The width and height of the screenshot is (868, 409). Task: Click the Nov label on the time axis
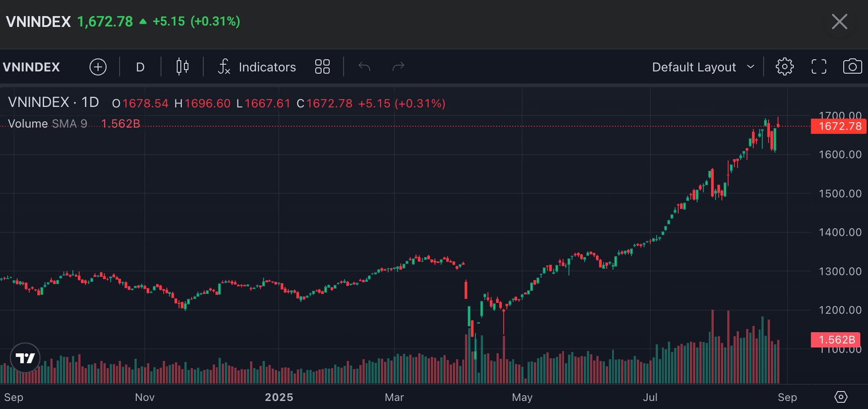pos(145,397)
